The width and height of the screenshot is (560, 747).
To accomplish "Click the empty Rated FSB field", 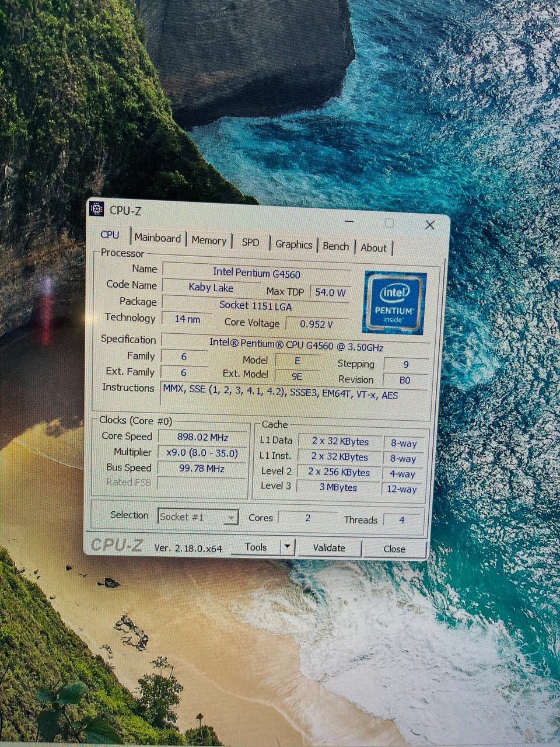I will pyautogui.click(x=201, y=484).
